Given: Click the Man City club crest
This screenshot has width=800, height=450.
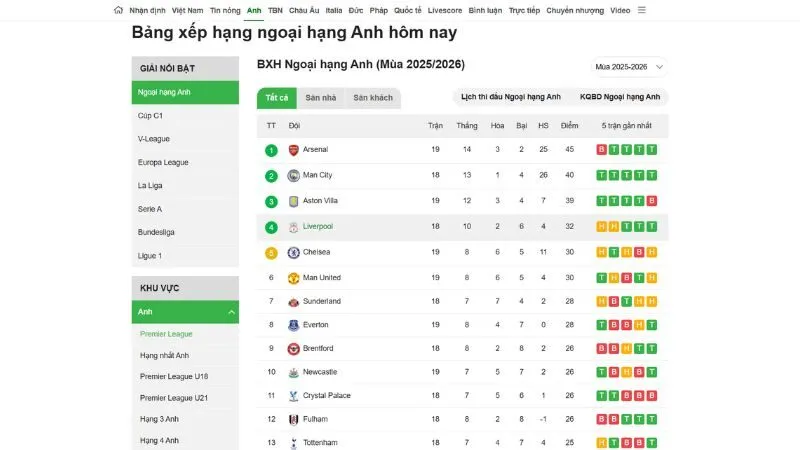Looking at the screenshot, I should 293,176.
